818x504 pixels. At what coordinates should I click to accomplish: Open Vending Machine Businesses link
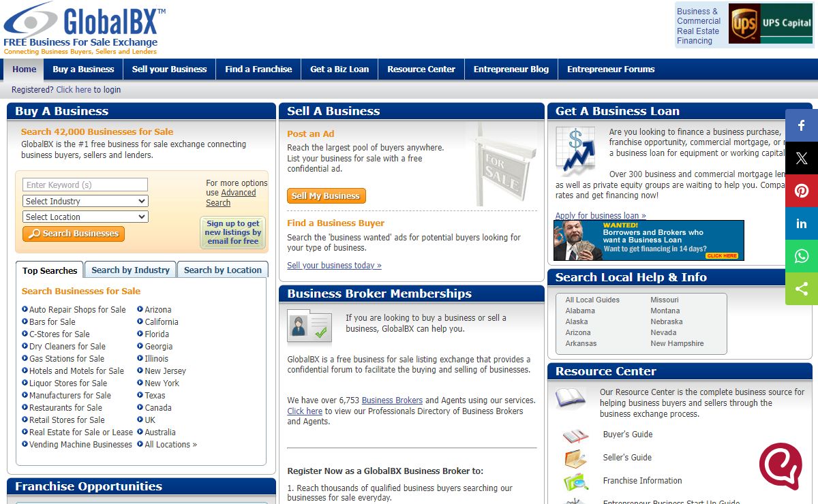pos(80,445)
